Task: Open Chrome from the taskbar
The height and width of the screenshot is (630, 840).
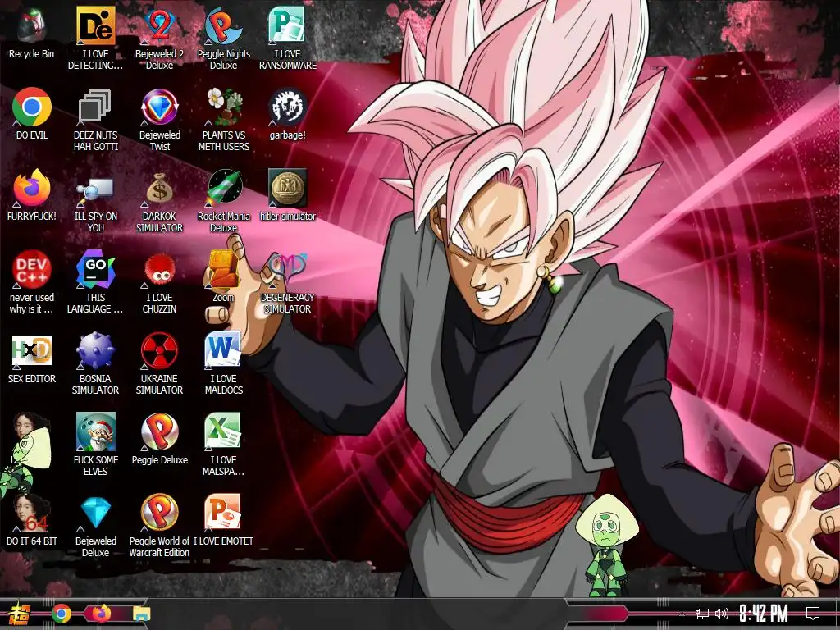Action: point(62,614)
